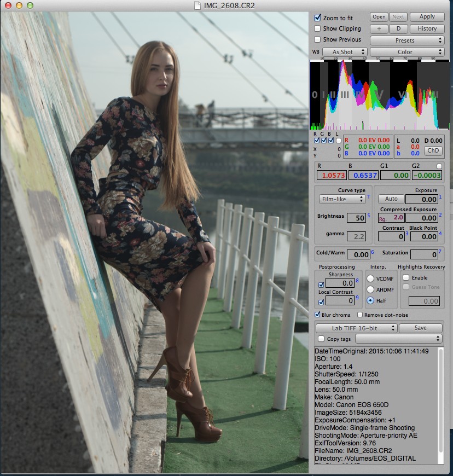
Task: Click the gamma field showing 2.2
Action: point(357,236)
